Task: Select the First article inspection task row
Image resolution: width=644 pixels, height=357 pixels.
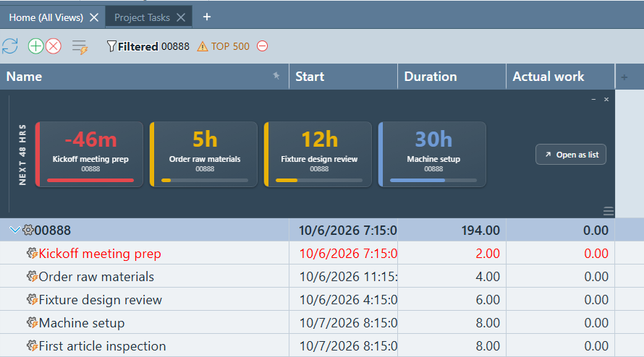Action: [308, 345]
